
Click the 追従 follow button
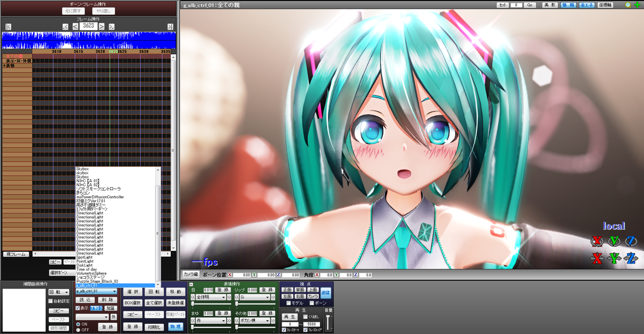(x=326, y=292)
